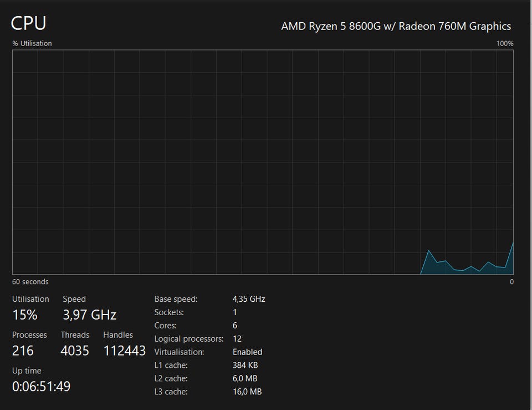
Task: Select the 16,0 MB L3 cache value
Action: point(247,392)
